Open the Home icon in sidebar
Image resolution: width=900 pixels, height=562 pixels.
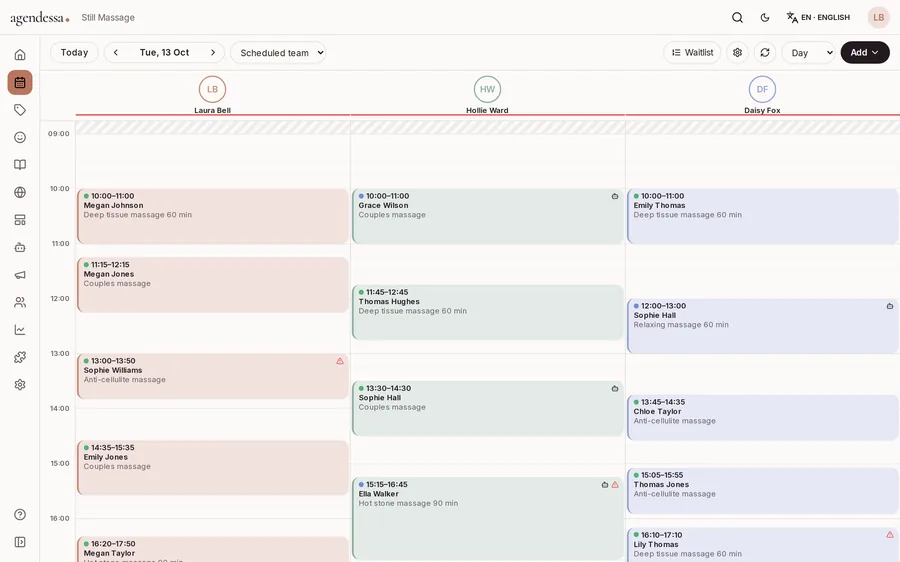[20, 55]
